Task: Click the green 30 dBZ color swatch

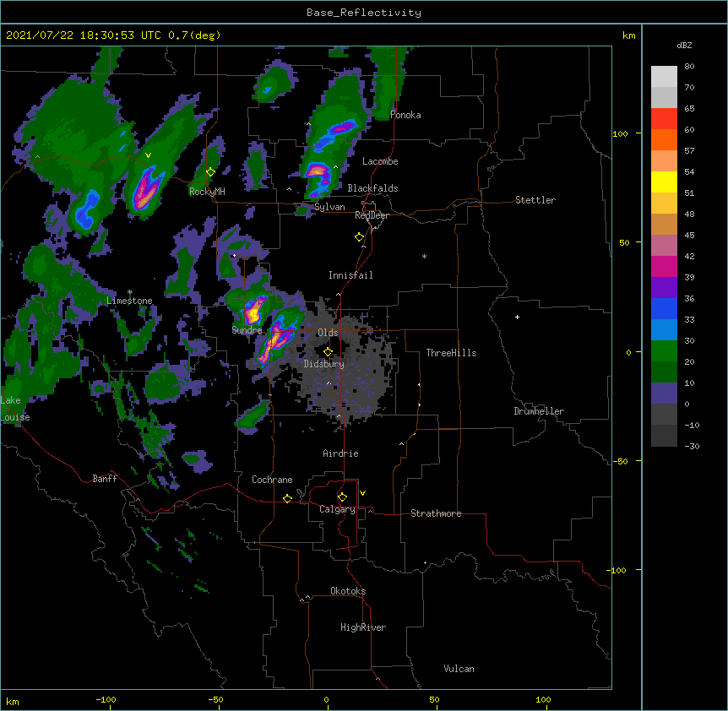Action: point(664,351)
